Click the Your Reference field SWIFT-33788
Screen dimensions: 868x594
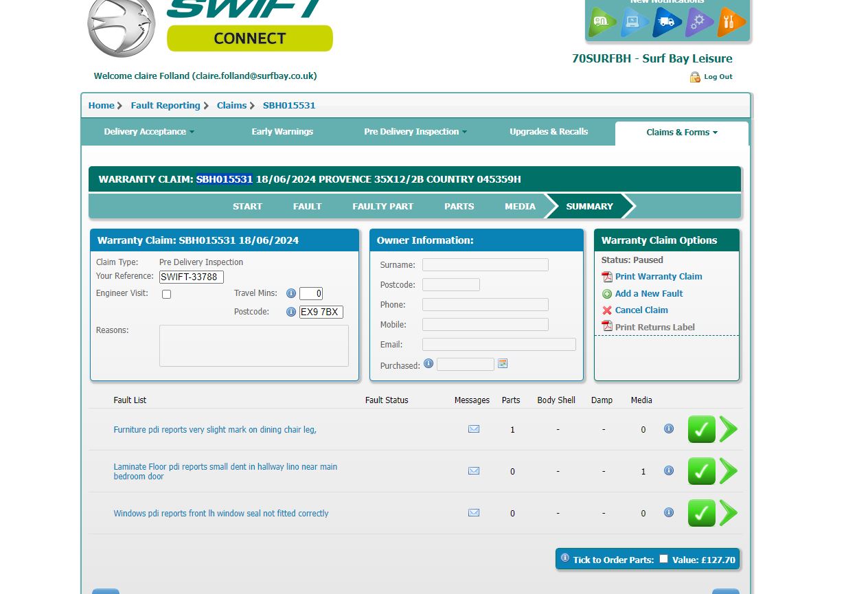coord(192,277)
